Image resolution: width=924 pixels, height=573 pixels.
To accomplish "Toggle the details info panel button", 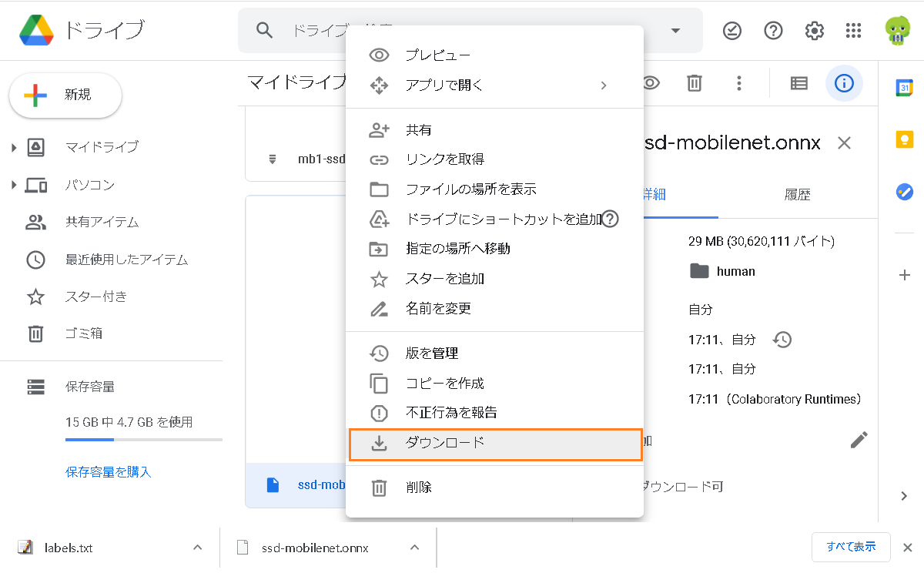I will tap(844, 83).
